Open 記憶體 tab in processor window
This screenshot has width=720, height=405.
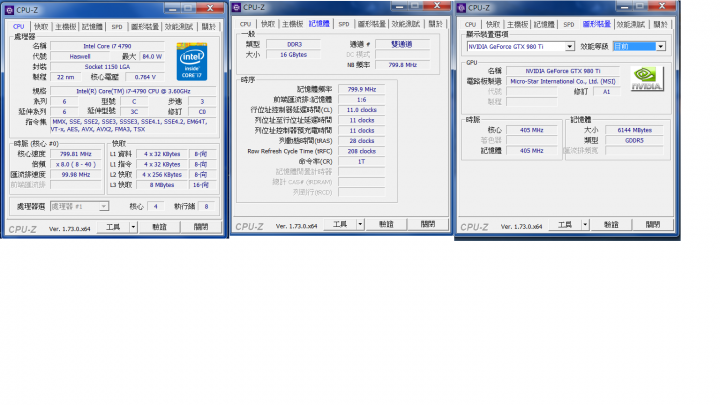(x=92, y=27)
